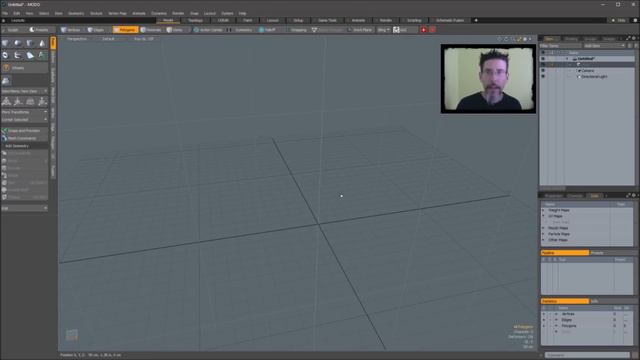Image resolution: width=640 pixels, height=360 pixels.
Task: Click the viewport rotate control icon
Action: [x=506, y=39]
